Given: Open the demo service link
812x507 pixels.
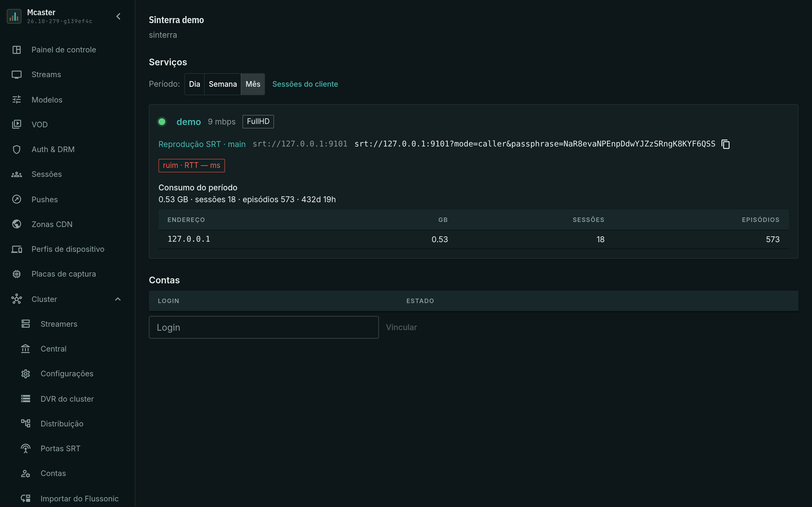Looking at the screenshot, I should (189, 122).
